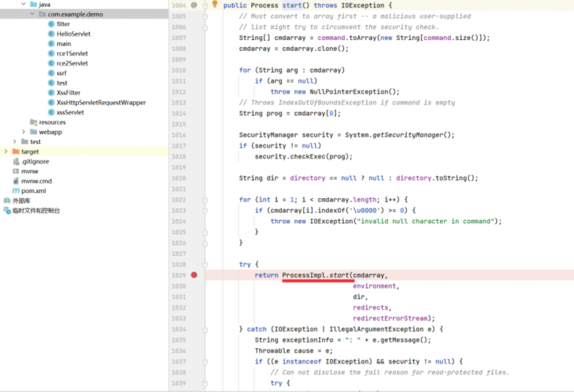This screenshot has height=392, width=574.
Task: Click the IllegalArgumentException text in catch
Action: (x=376, y=329)
